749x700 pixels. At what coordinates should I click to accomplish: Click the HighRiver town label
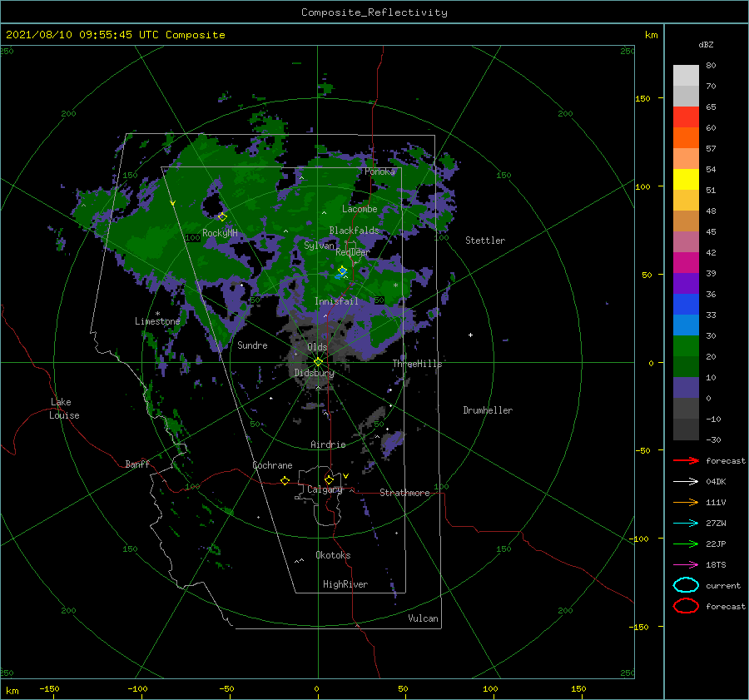click(345, 584)
